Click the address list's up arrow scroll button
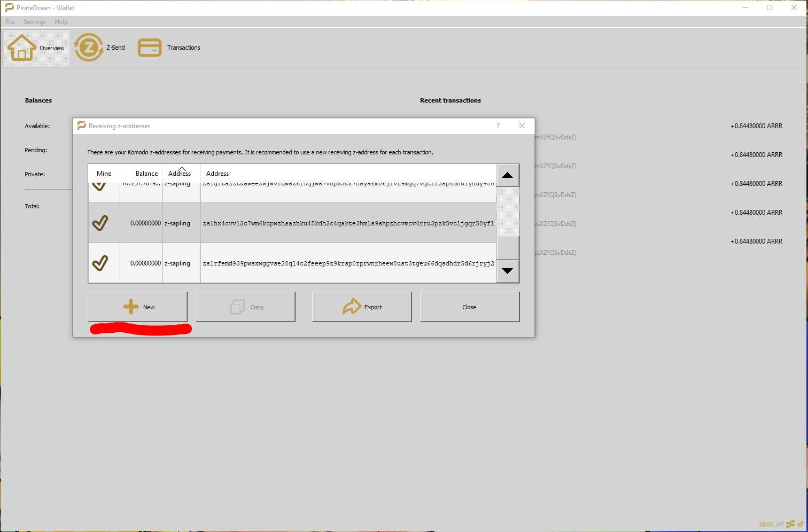 508,175
